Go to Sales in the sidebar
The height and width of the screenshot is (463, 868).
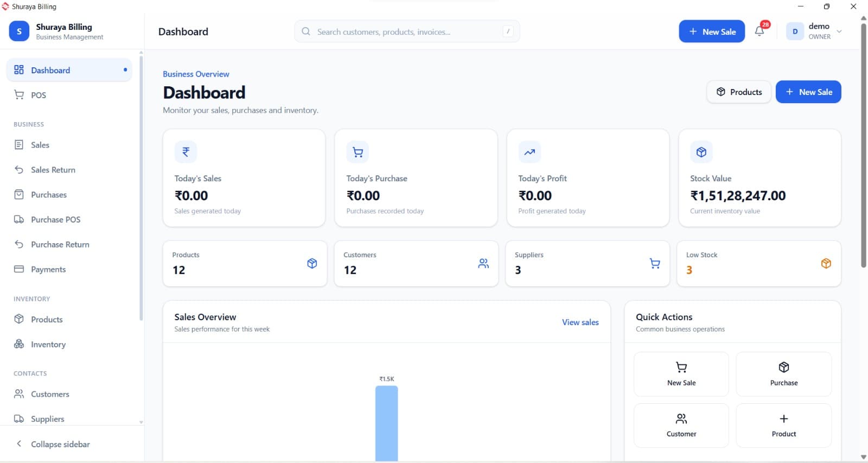click(x=69, y=145)
